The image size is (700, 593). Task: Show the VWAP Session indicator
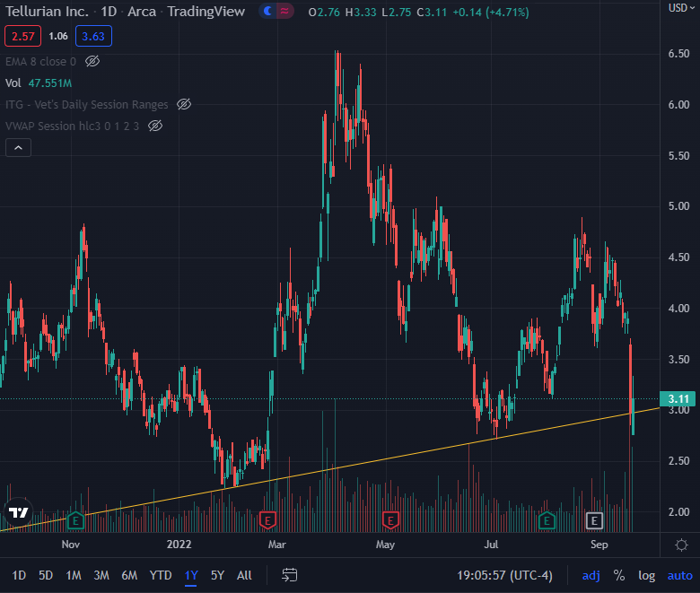pos(155,126)
